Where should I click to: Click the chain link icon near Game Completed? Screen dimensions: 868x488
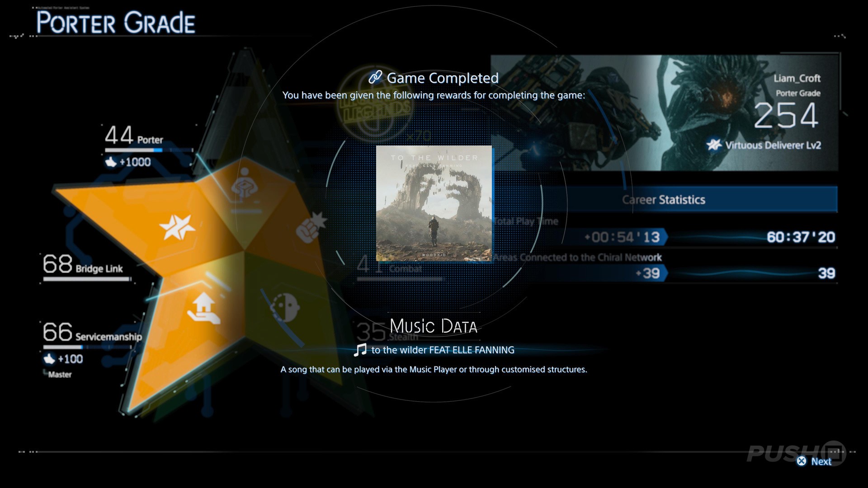click(x=375, y=78)
